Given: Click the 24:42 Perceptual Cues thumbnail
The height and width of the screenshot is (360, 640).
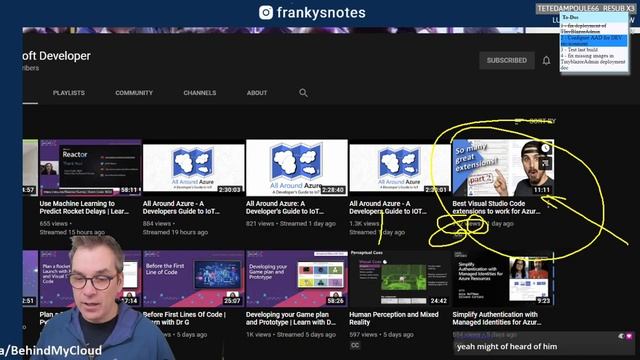Looking at the screenshot, I should [400, 278].
